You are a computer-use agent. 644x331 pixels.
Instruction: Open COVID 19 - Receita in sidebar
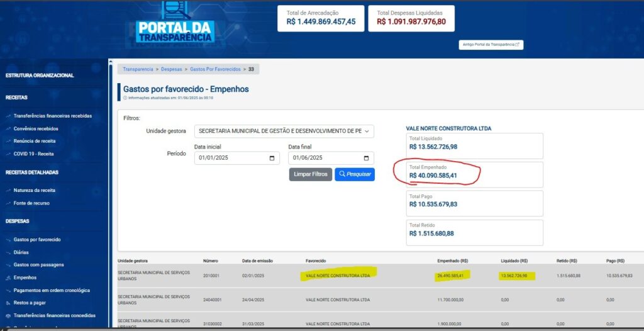pyautogui.click(x=34, y=154)
